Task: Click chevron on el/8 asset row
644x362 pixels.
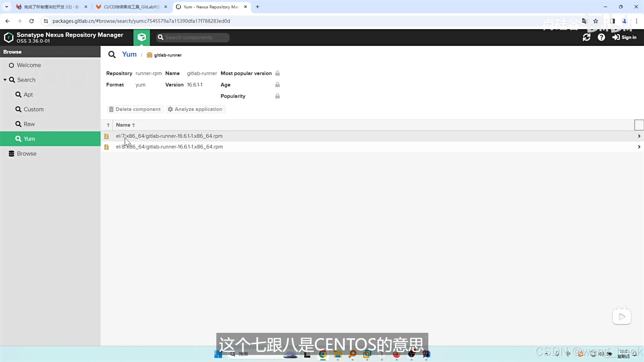Action: pos(639,147)
